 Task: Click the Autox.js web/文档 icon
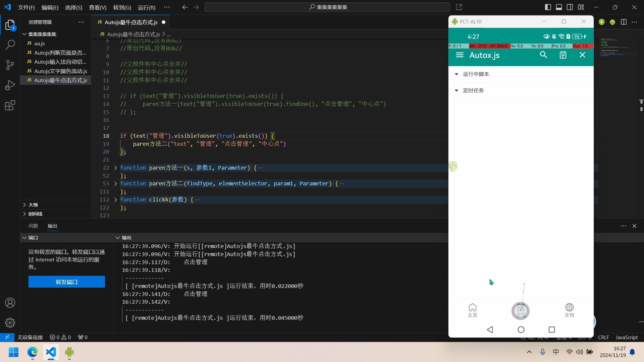click(x=570, y=309)
